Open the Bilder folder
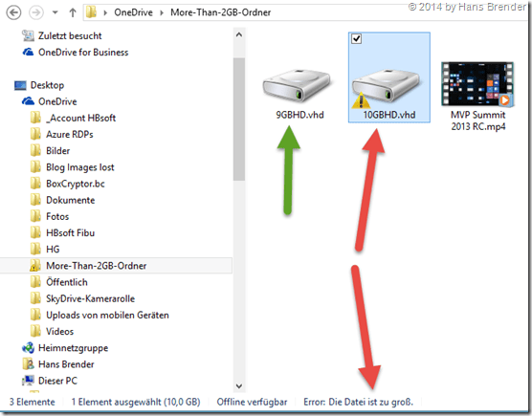Viewport: 532px width, 416px height. 58,150
